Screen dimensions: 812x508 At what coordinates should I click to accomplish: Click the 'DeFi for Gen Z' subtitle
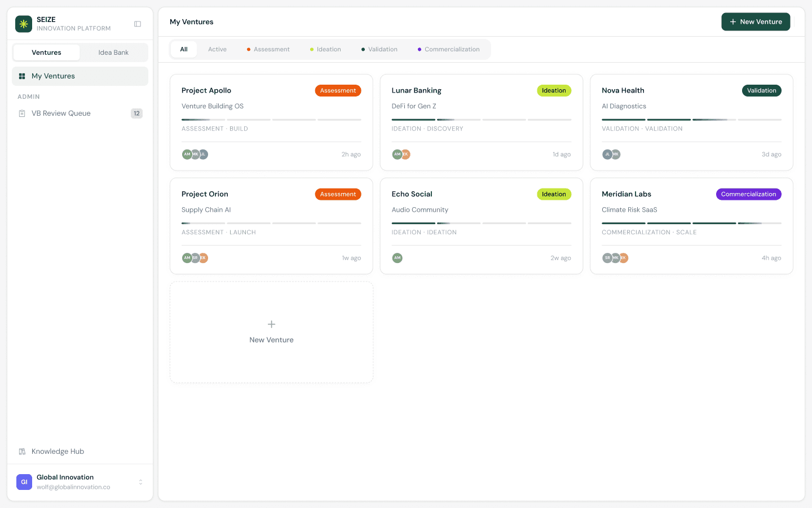click(414, 106)
